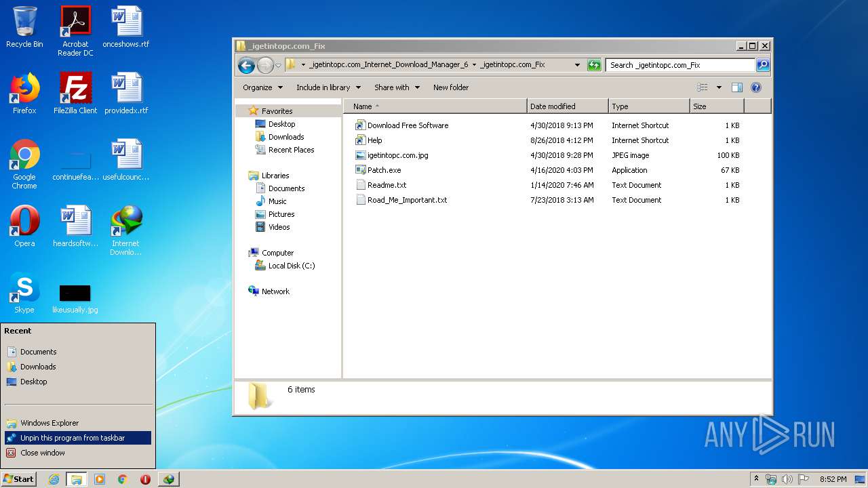This screenshot has height=488, width=868.
Task: Click Opera taskbar icon
Action: point(145,479)
